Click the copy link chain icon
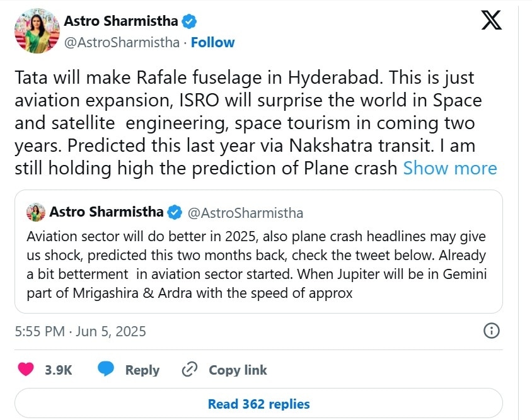 coord(190,370)
